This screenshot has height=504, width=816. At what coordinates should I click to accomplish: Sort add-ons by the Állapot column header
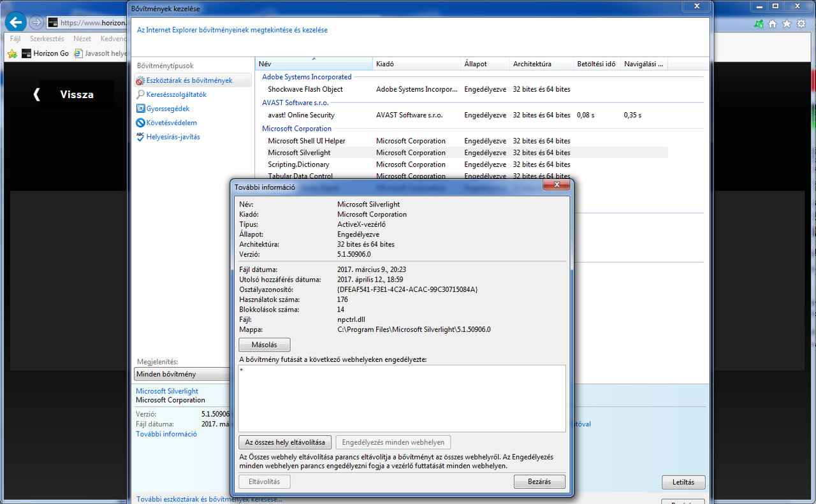coord(484,64)
